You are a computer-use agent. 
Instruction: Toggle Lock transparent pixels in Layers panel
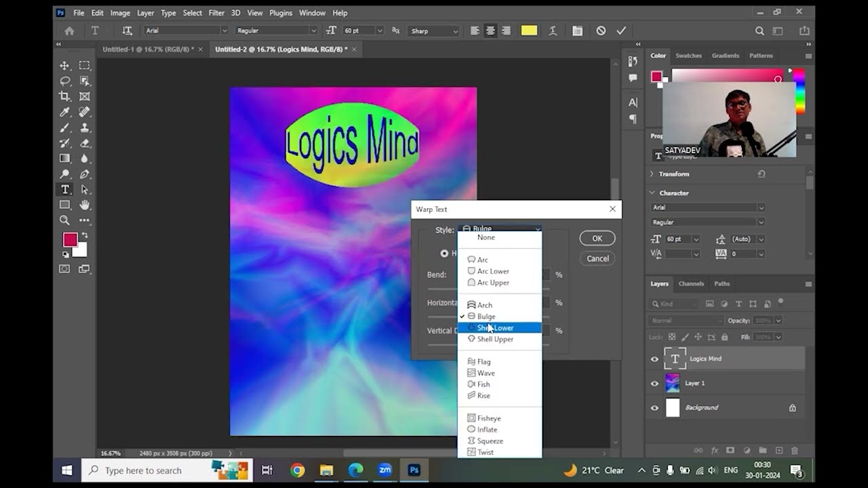pos(672,337)
